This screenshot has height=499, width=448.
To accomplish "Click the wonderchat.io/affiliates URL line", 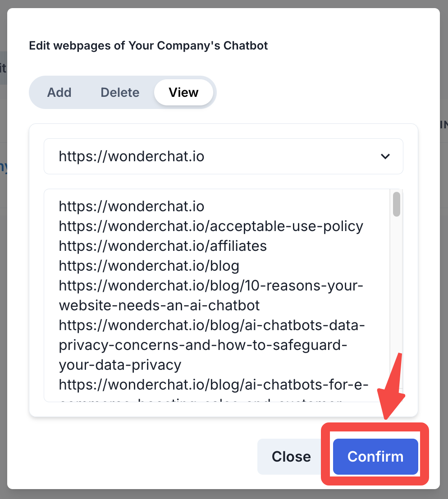I will [x=163, y=246].
